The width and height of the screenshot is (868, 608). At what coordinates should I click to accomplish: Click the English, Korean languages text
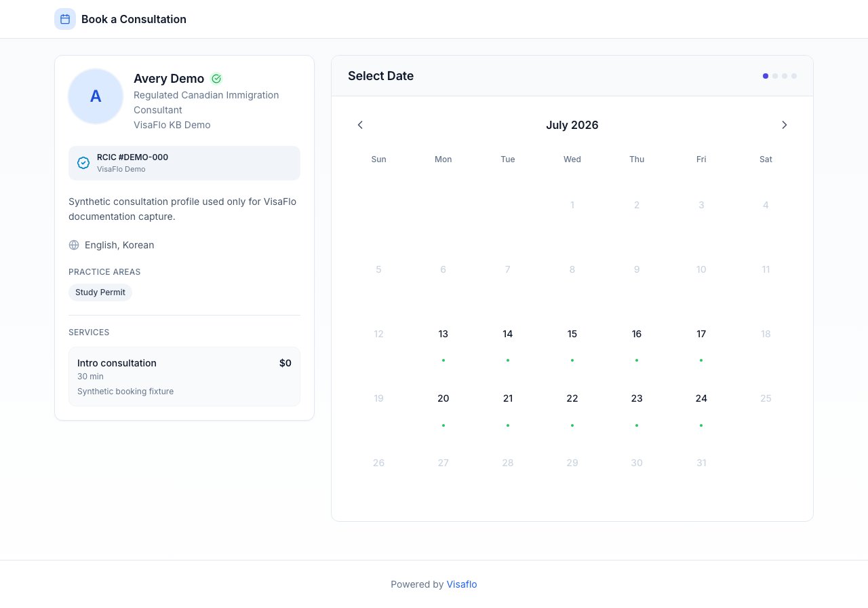pos(119,245)
